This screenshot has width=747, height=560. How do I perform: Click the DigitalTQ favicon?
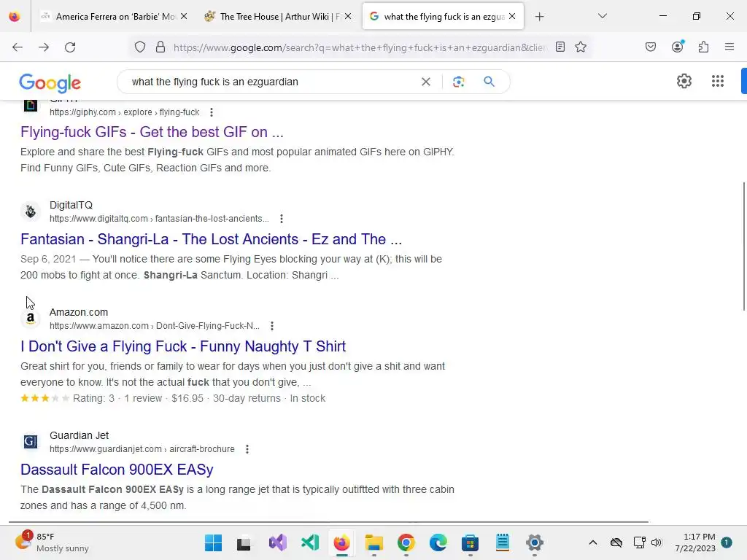coord(31,211)
